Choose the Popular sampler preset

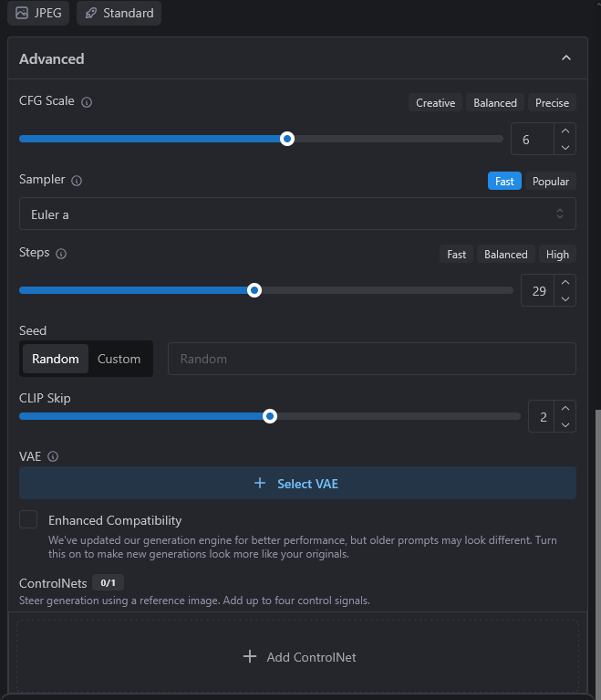tap(551, 182)
